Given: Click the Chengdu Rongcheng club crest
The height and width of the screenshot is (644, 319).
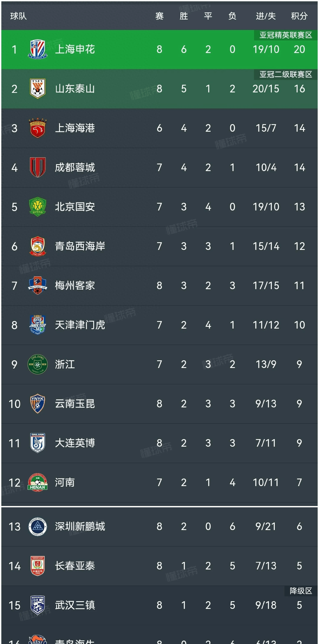Looking at the screenshot, I should [38, 167].
